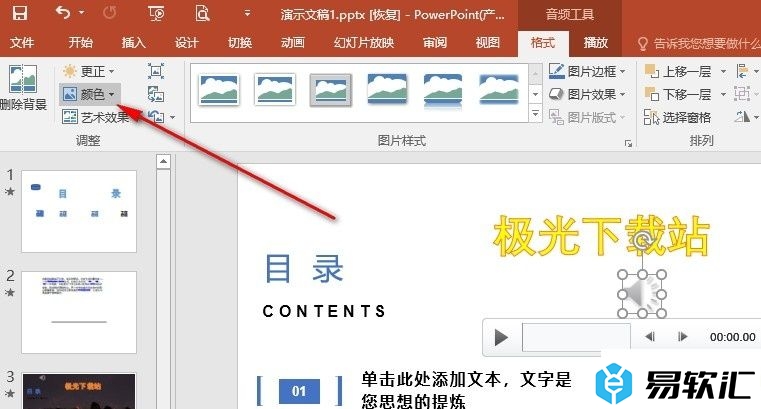Click the Remove Background (删除背景) icon

click(x=22, y=85)
